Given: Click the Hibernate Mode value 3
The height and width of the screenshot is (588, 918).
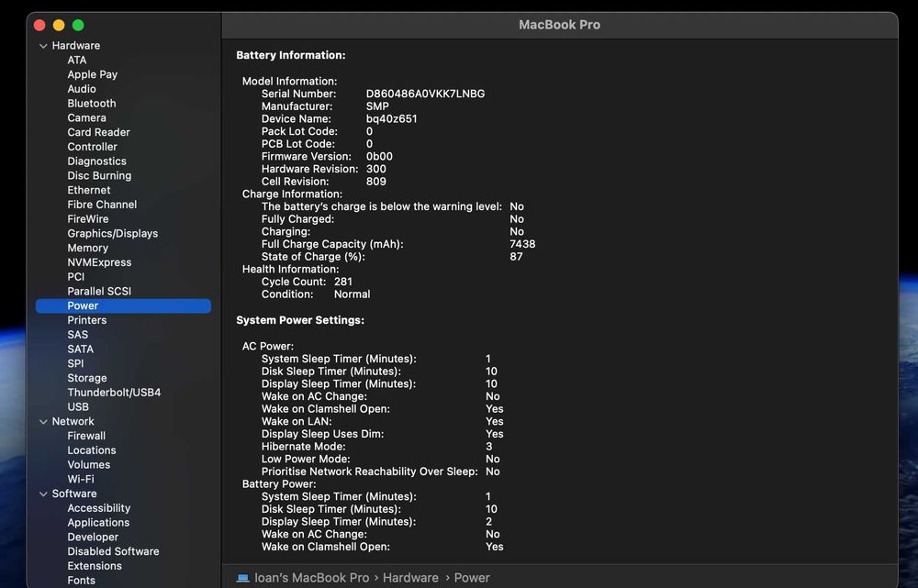Looking at the screenshot, I should (489, 447).
